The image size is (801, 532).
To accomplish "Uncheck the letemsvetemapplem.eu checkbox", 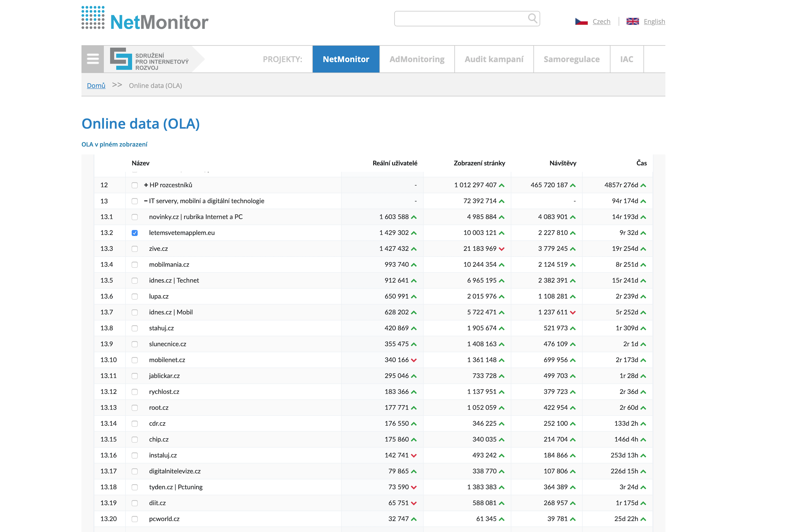I will pyautogui.click(x=135, y=233).
